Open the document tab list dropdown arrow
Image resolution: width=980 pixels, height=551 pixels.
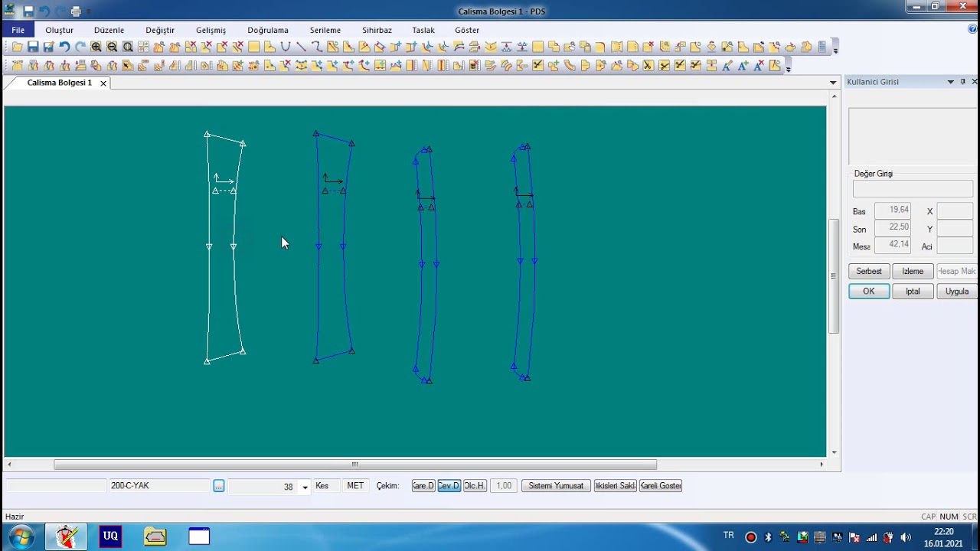(833, 83)
